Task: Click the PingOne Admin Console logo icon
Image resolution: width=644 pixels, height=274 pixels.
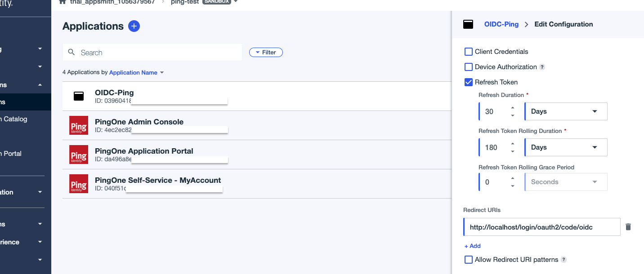Action: coord(79,125)
